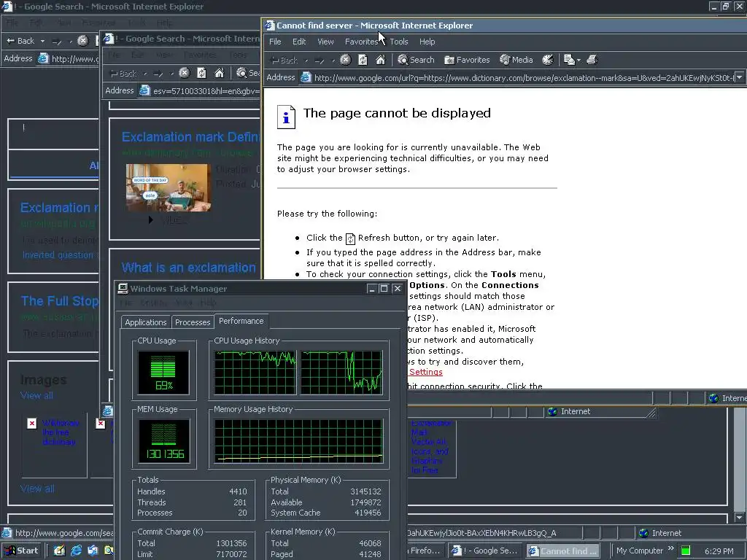
Task: Click Back button in Cannot find server window
Action: tap(284, 60)
